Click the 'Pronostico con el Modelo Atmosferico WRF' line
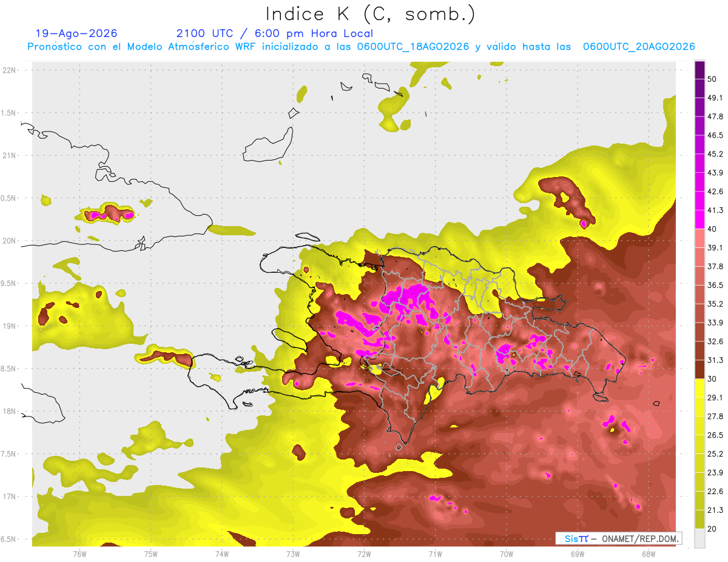 (361, 47)
